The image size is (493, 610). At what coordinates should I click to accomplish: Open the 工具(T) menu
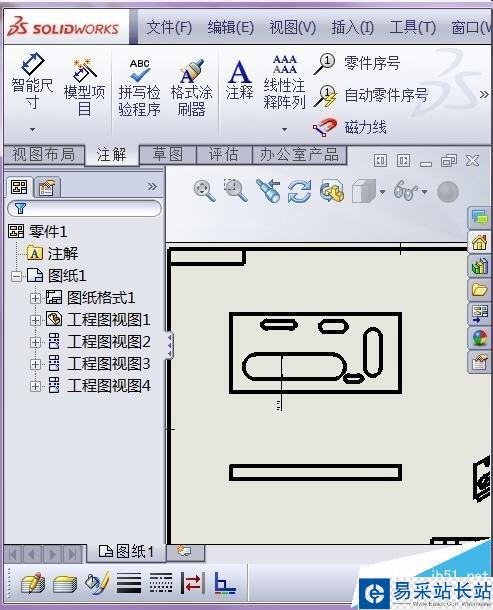click(413, 27)
